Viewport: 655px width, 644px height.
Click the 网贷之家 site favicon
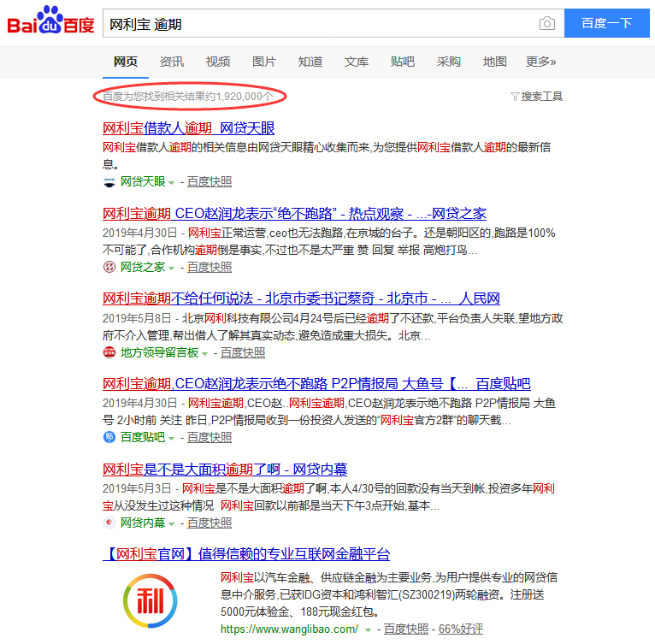pyautogui.click(x=109, y=267)
